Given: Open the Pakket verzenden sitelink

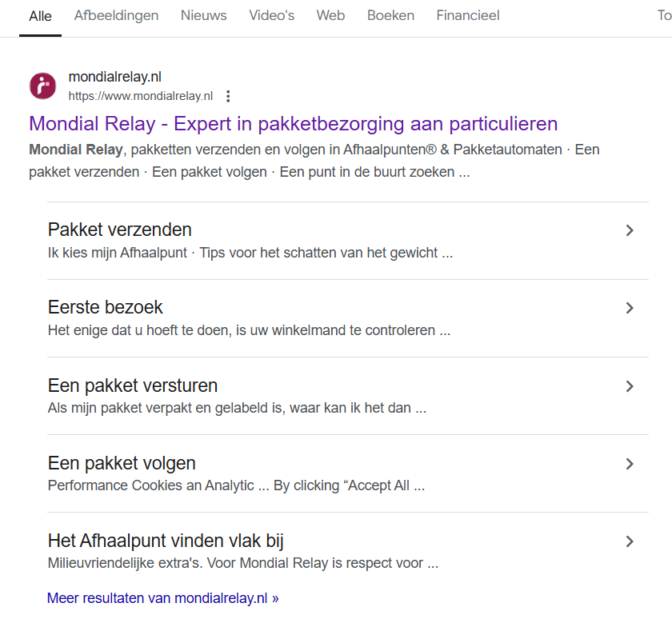Looking at the screenshot, I should pos(119,230).
